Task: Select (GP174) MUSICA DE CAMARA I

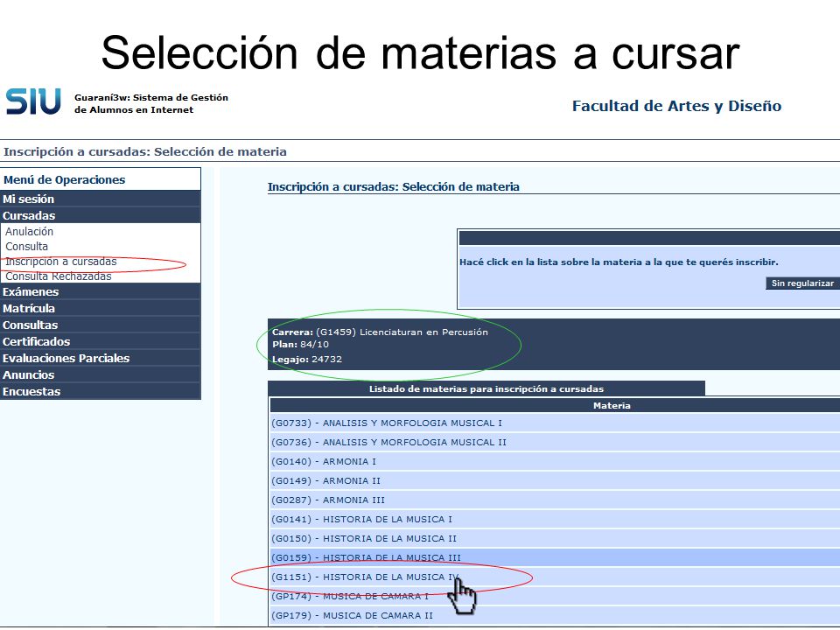Action: pos(555,596)
